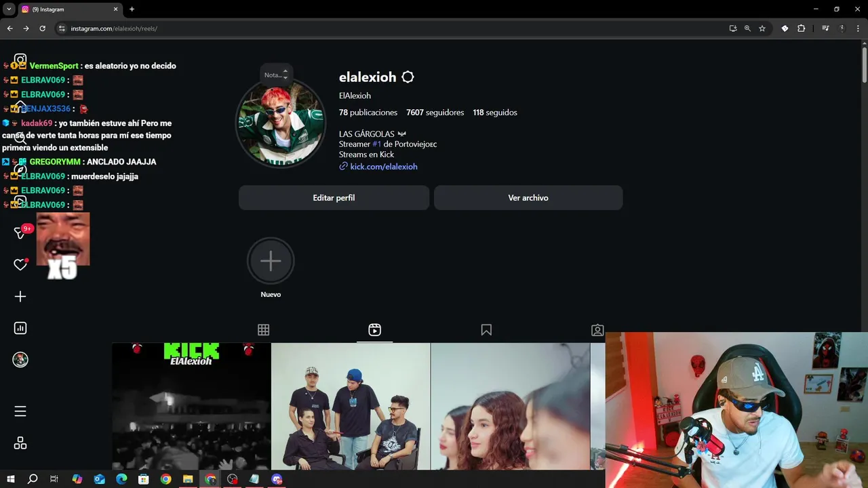
Task: Switch to the Saved bookmark tab
Action: pos(486,330)
